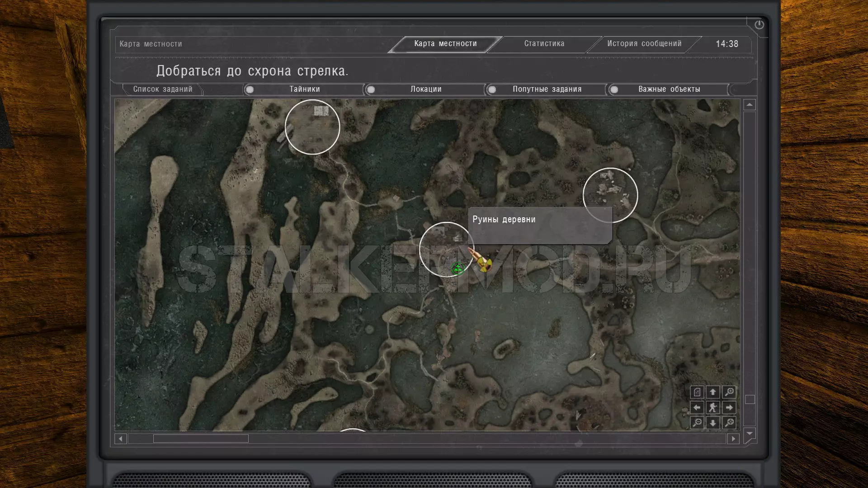This screenshot has height=488, width=868.
Task: Reset map zoom with the fit magnifier
Action: click(729, 423)
